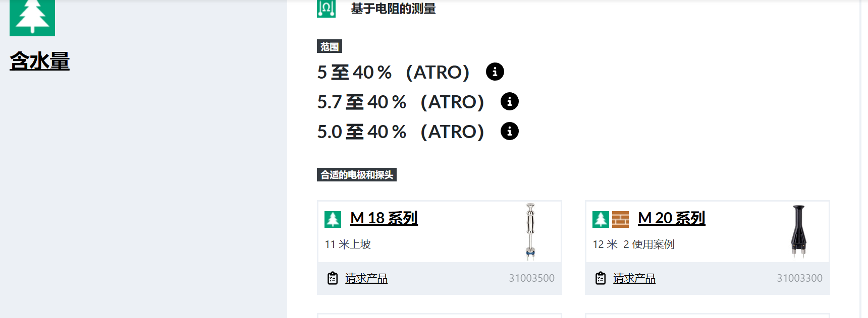
Task: Request the M 20 product via 请求产品
Action: pyautogui.click(x=634, y=278)
